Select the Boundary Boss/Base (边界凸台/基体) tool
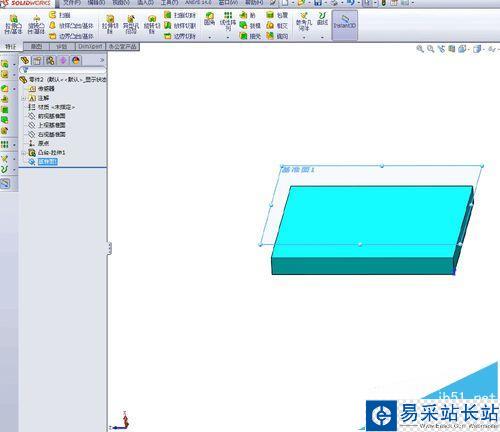The height and width of the screenshot is (432, 500). 71,36
